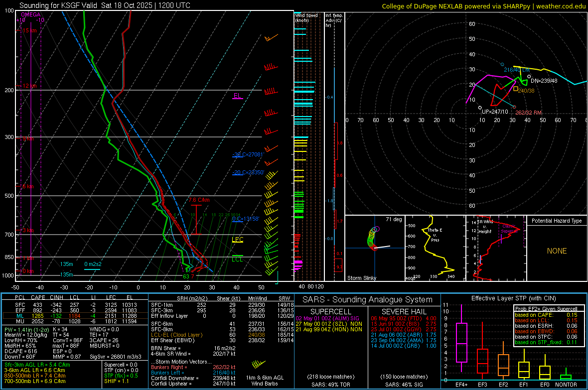
Task: Select the Sfc-3km AGL LR lapse rate line
Action: (37, 365)
